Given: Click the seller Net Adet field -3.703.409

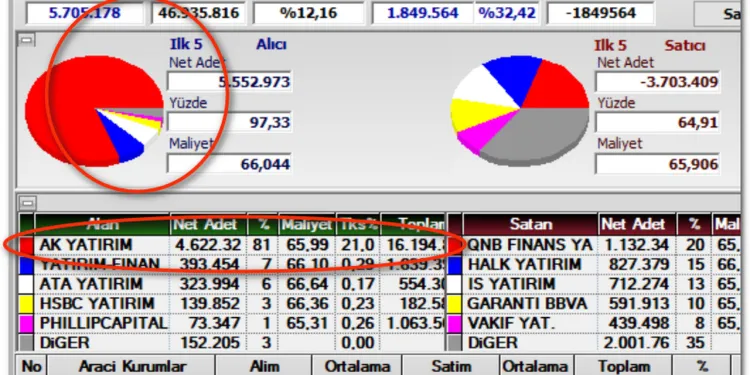Looking at the screenshot, I should point(657,82).
